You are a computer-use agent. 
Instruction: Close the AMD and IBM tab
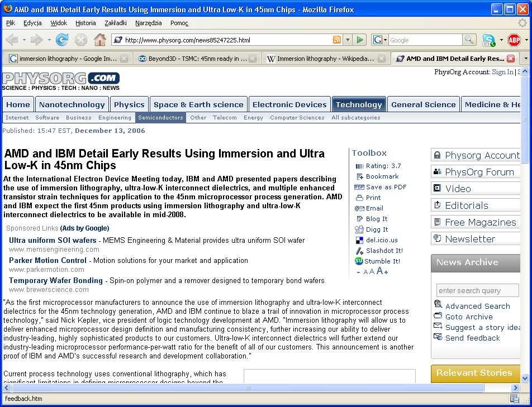click(511, 59)
